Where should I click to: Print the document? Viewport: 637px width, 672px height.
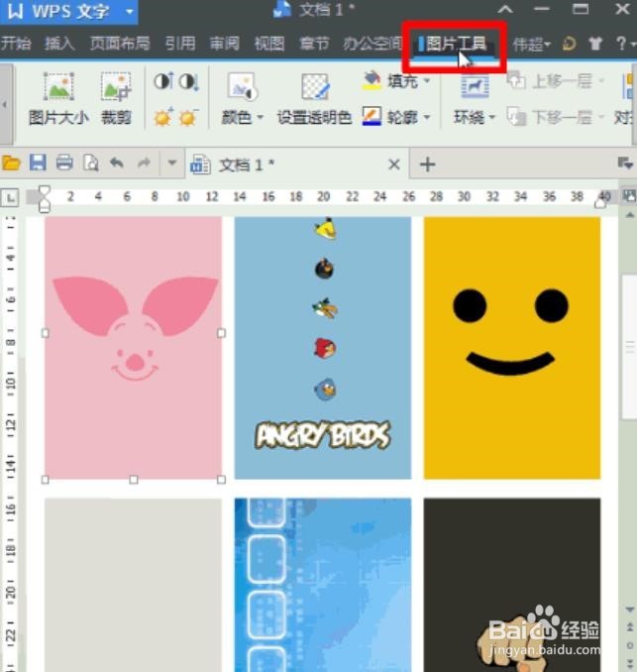coord(64,164)
